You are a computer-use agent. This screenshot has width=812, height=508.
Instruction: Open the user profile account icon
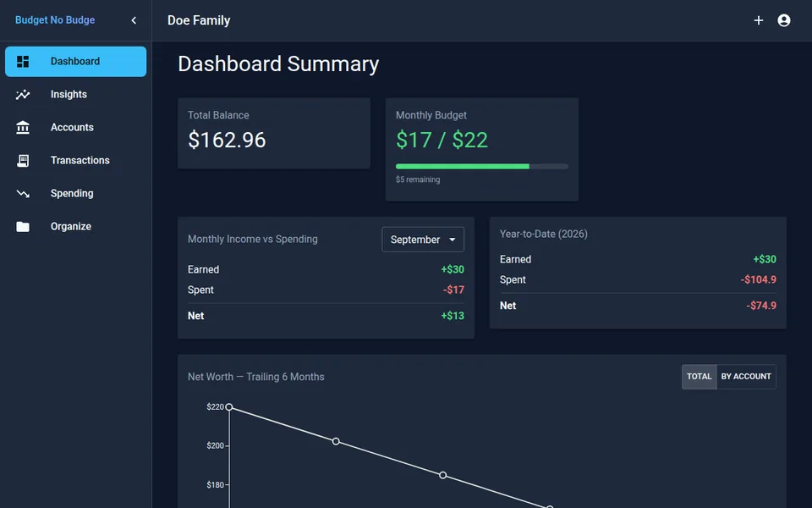784,20
